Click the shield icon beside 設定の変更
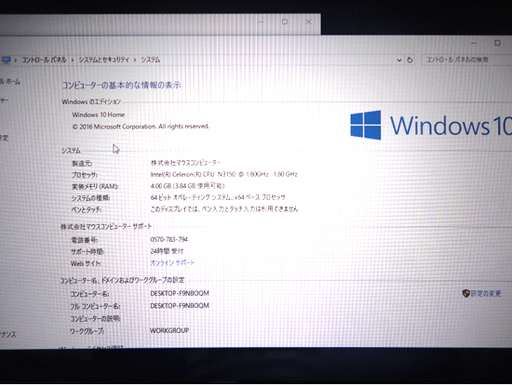The width and height of the screenshot is (512, 386). click(466, 293)
